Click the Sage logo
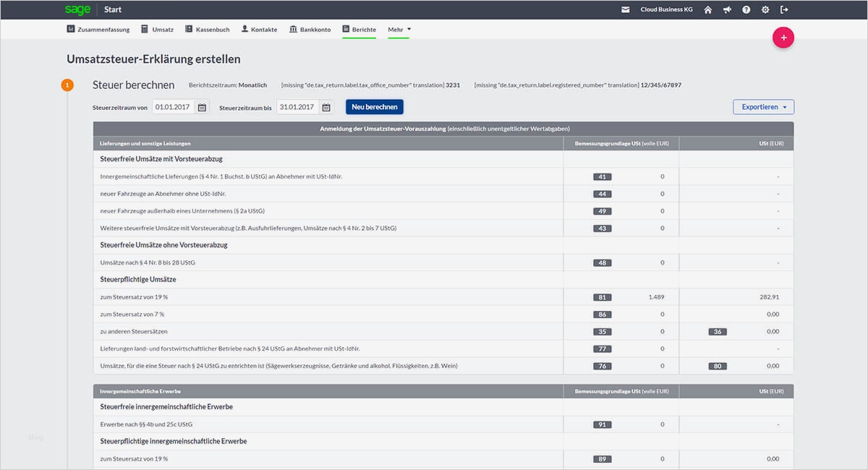Image resolution: width=868 pixels, height=470 pixels. coord(77,9)
